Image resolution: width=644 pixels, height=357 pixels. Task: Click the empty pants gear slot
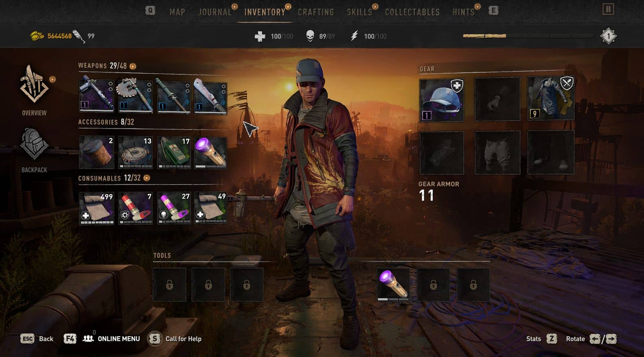497,152
